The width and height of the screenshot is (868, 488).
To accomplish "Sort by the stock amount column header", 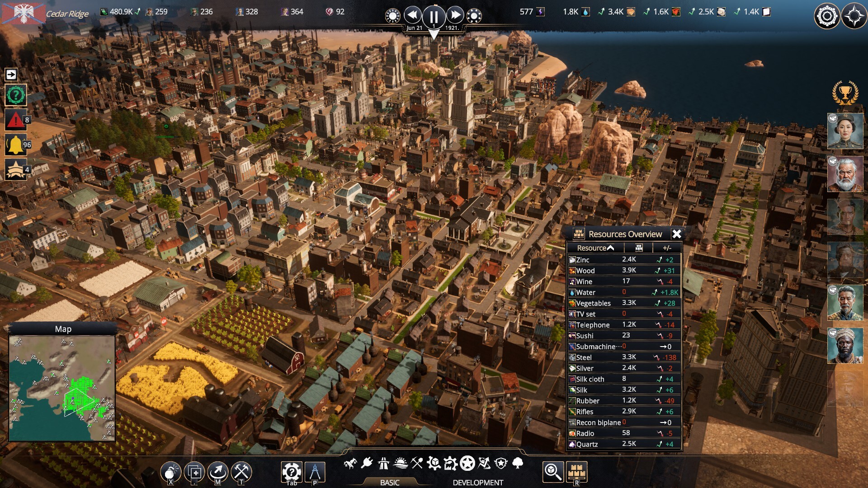I will coord(638,248).
